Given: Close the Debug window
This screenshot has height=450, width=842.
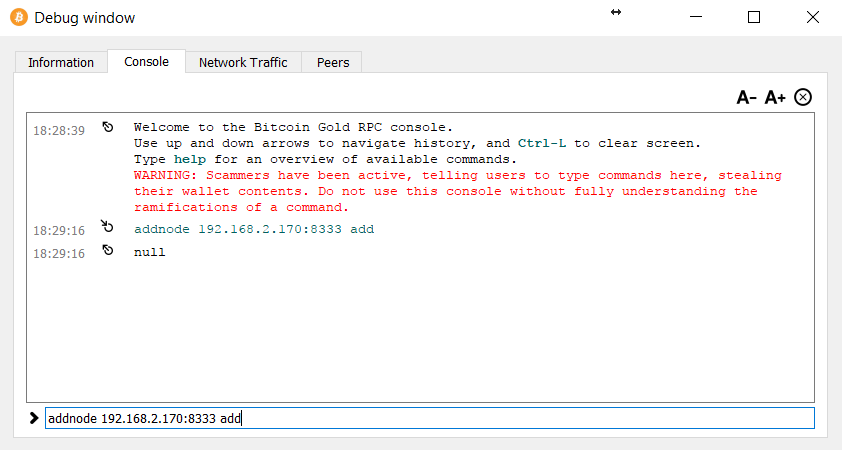Looking at the screenshot, I should [812, 17].
